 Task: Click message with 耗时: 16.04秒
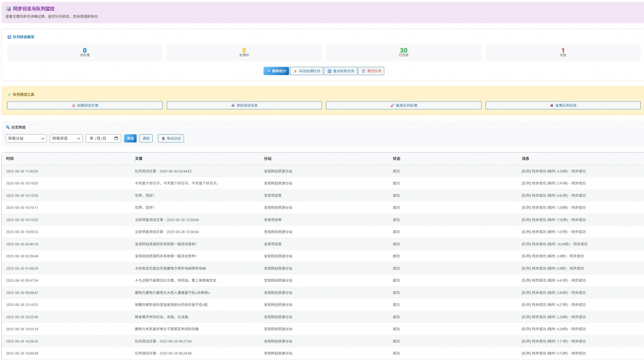555,244
